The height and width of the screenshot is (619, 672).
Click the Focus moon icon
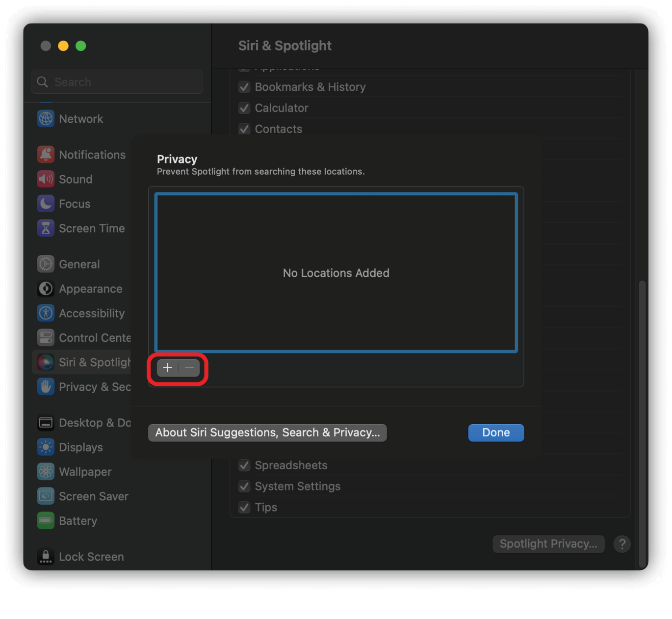[46, 204]
